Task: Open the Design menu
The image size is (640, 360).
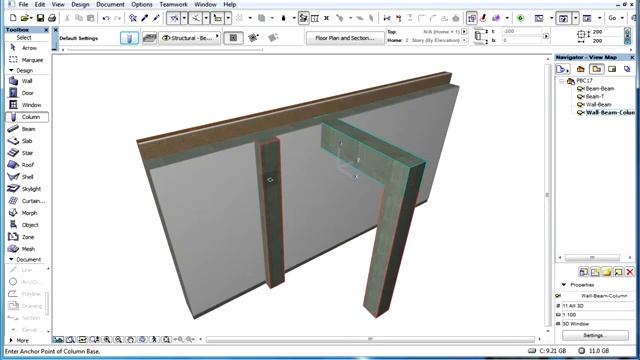Action: [x=80, y=4]
